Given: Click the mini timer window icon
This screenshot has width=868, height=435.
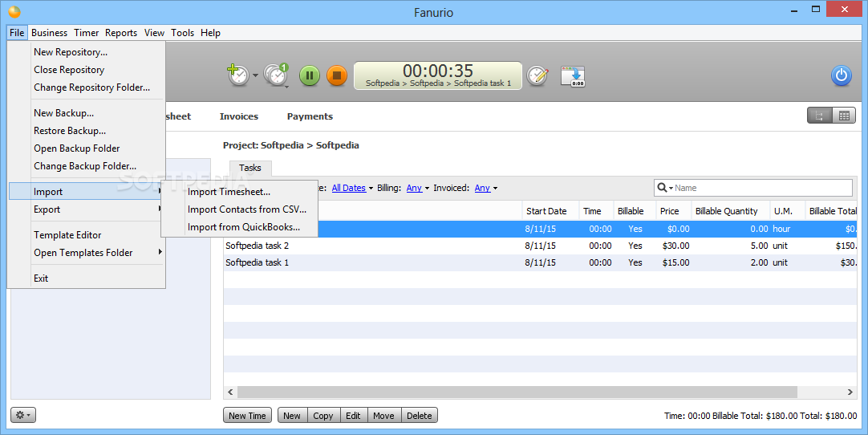Looking at the screenshot, I should pos(573,76).
